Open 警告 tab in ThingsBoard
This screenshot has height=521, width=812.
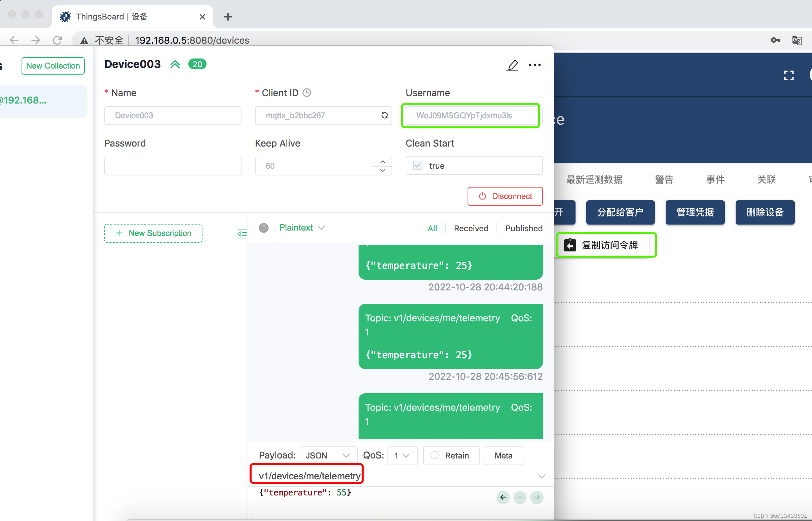coord(664,179)
